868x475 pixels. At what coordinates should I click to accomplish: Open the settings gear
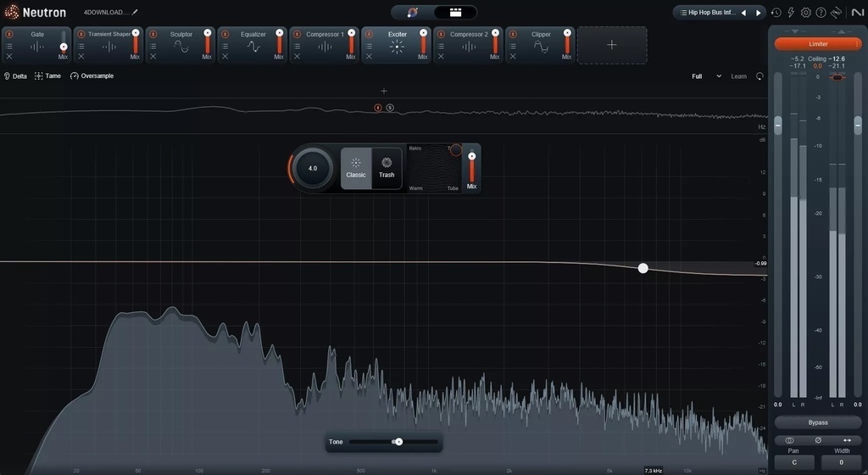806,12
